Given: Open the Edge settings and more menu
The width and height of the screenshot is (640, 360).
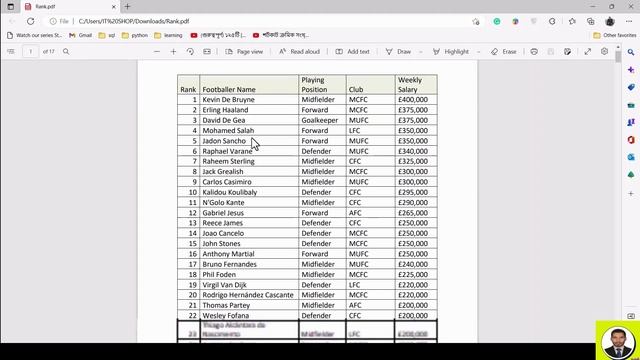Looking at the screenshot, I should [629, 21].
